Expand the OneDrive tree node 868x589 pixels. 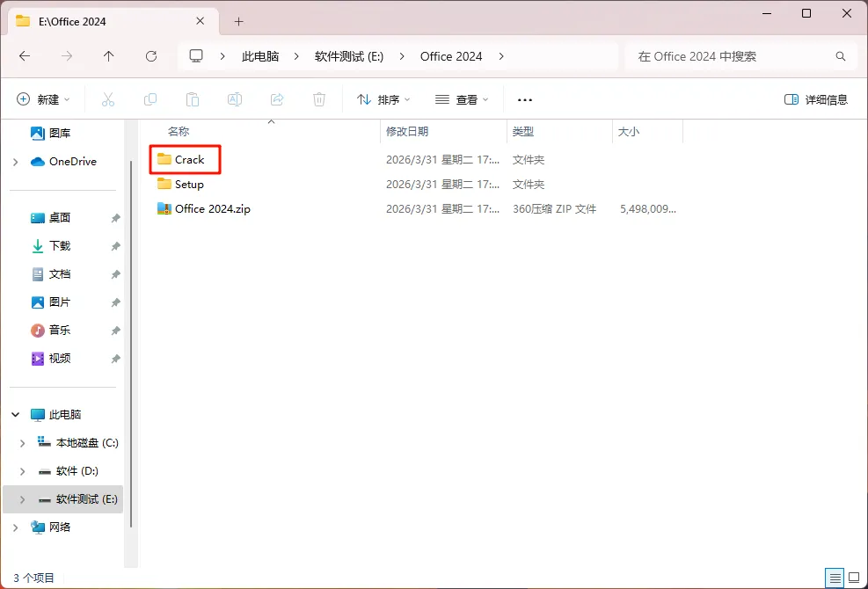tap(16, 162)
